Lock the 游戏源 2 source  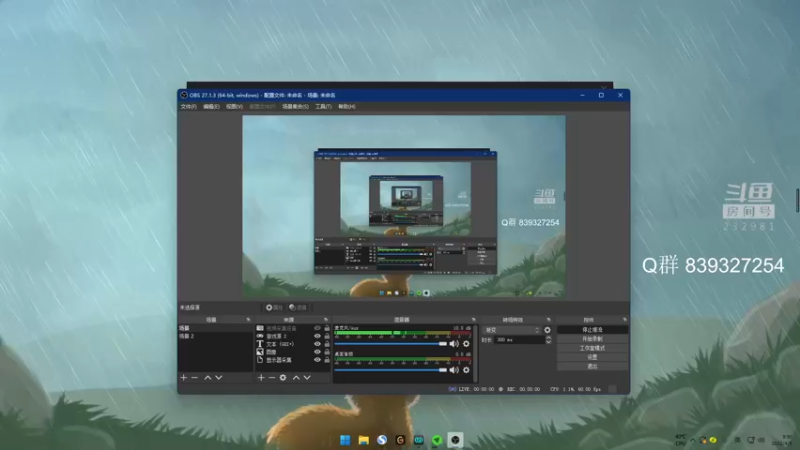coord(327,336)
